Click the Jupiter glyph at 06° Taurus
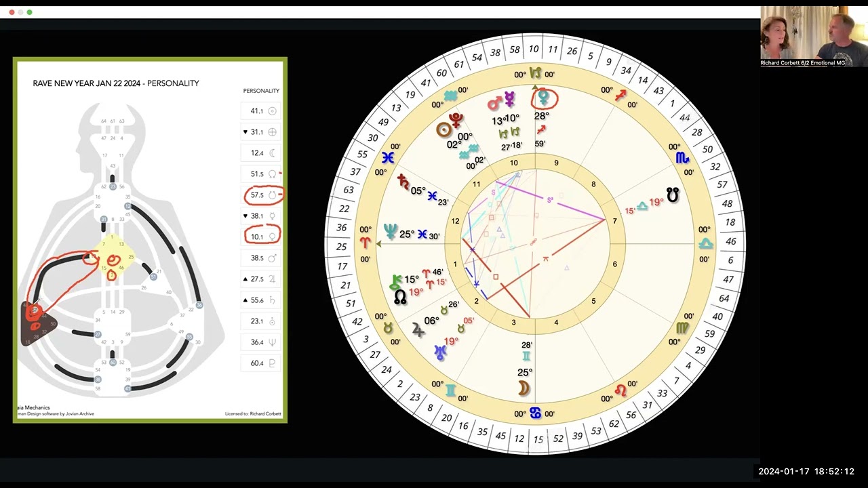Image resolution: width=868 pixels, height=488 pixels. pyautogui.click(x=418, y=330)
